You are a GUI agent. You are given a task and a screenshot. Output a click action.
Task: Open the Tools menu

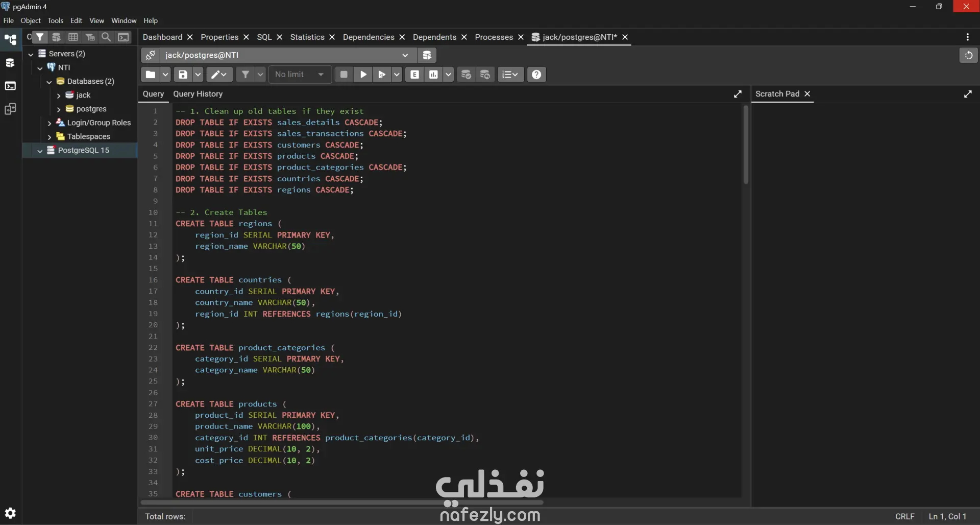pos(55,20)
